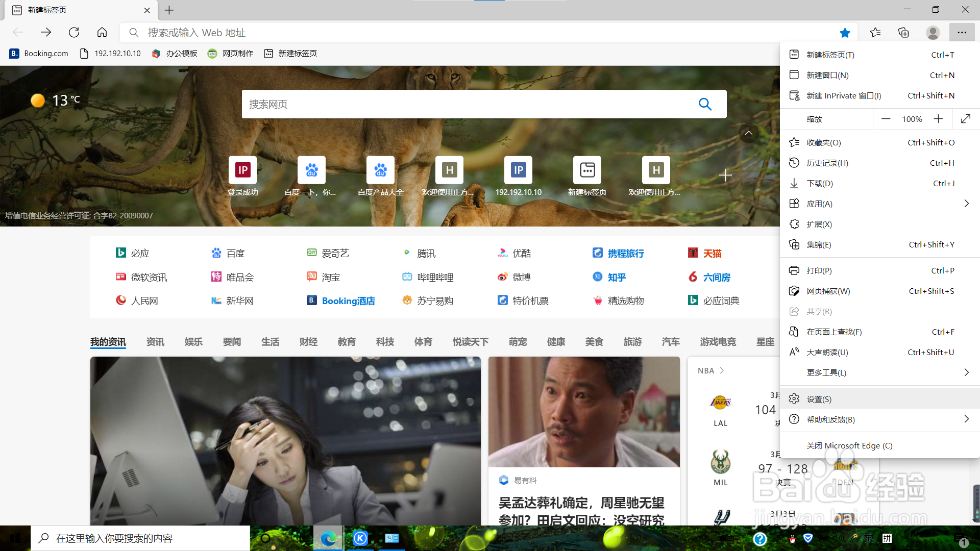This screenshot has height=551, width=980.
Task: Close the three-dot Settings and more menu button
Action: coord(962,33)
